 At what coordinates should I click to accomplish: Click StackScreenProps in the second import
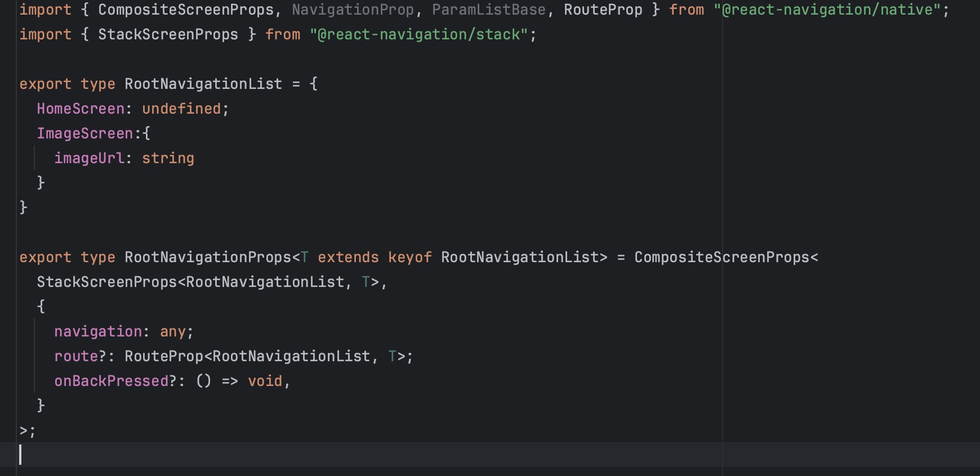[x=168, y=34]
